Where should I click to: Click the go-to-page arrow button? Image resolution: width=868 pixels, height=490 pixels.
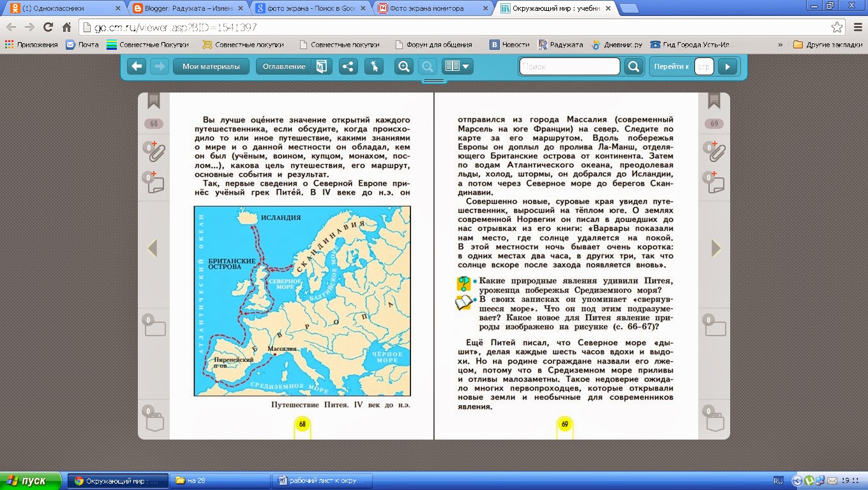(728, 66)
